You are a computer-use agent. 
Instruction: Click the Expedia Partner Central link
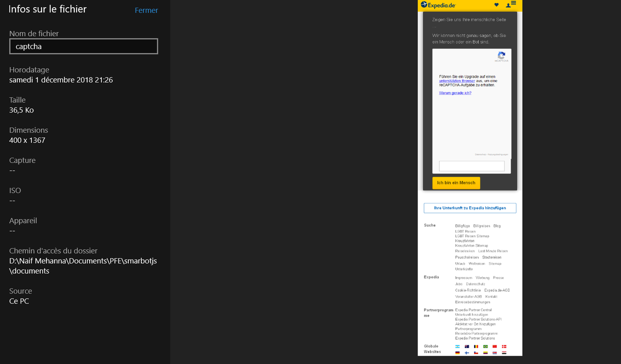tap(473, 310)
